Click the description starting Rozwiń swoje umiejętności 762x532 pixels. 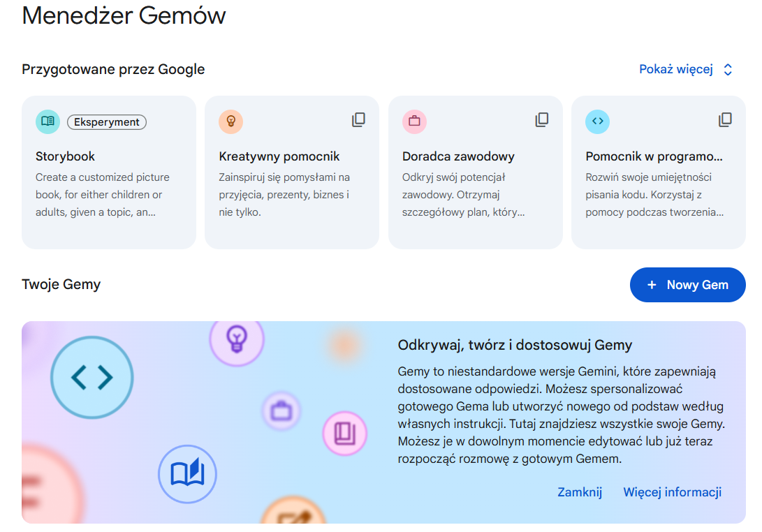[x=654, y=195]
